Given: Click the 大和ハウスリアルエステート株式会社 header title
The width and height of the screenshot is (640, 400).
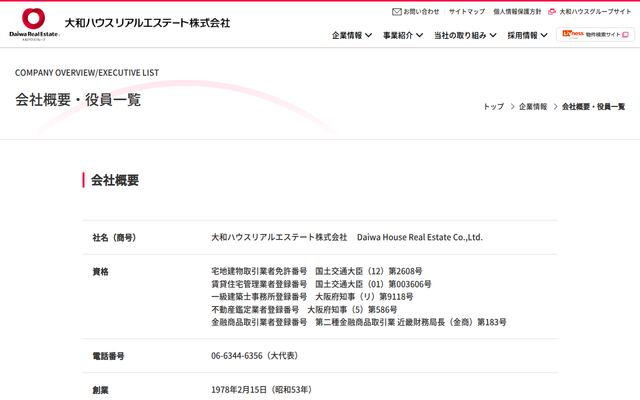Looking at the screenshot, I should tap(147, 23).
